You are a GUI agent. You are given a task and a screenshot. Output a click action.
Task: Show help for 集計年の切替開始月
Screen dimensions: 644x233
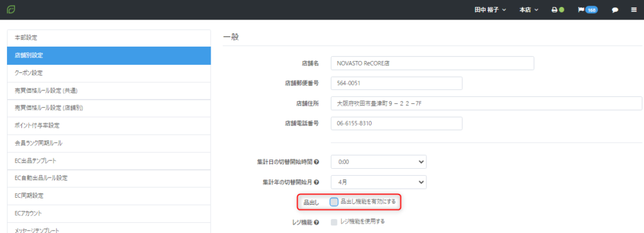click(x=316, y=181)
